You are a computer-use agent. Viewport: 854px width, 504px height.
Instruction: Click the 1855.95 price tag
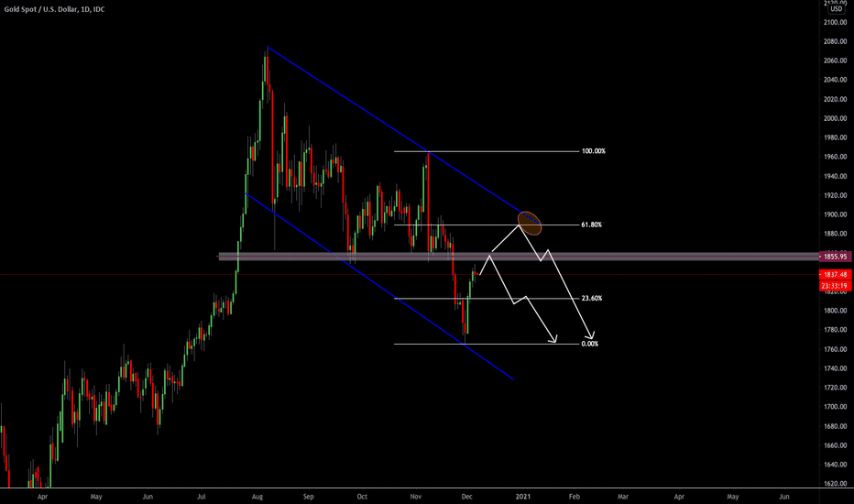836,256
